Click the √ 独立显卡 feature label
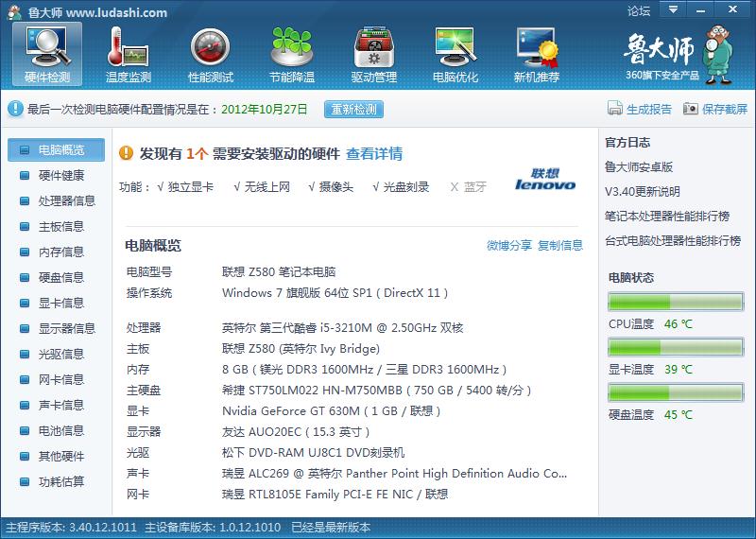 click(185, 186)
